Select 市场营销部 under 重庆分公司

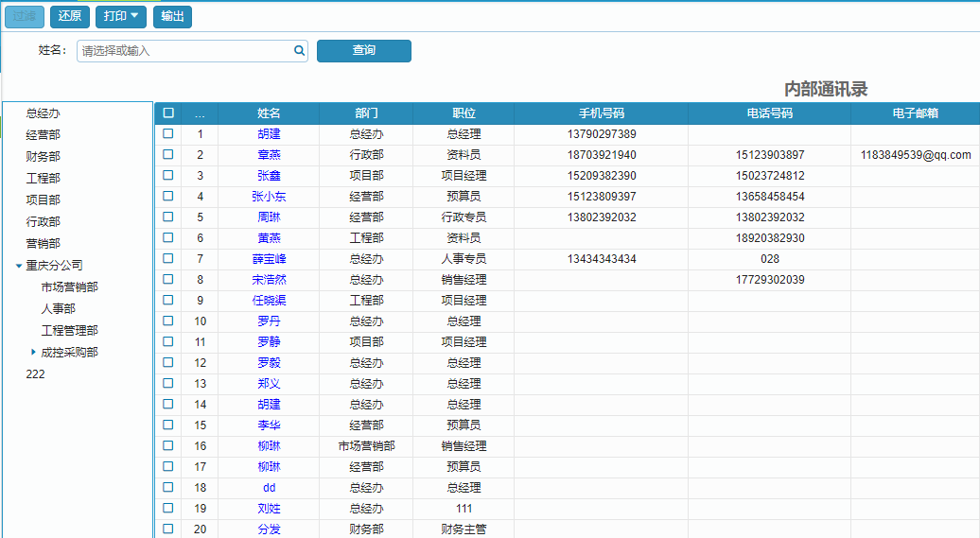tap(69, 287)
